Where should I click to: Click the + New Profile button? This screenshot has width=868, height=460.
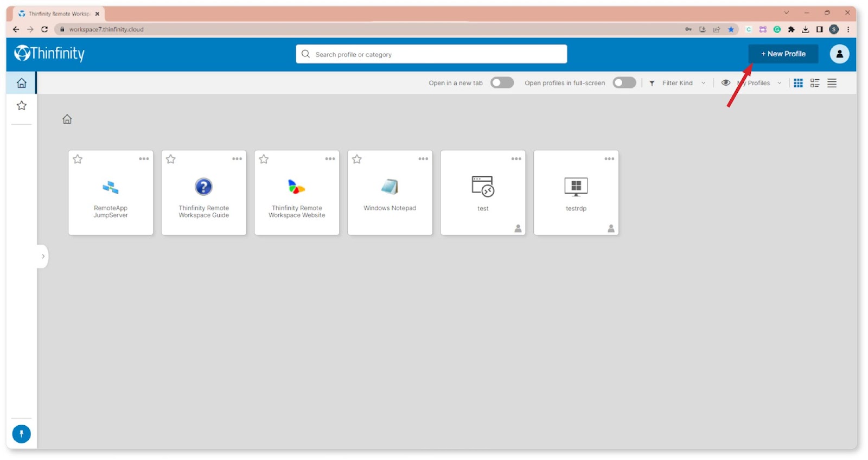(x=783, y=54)
